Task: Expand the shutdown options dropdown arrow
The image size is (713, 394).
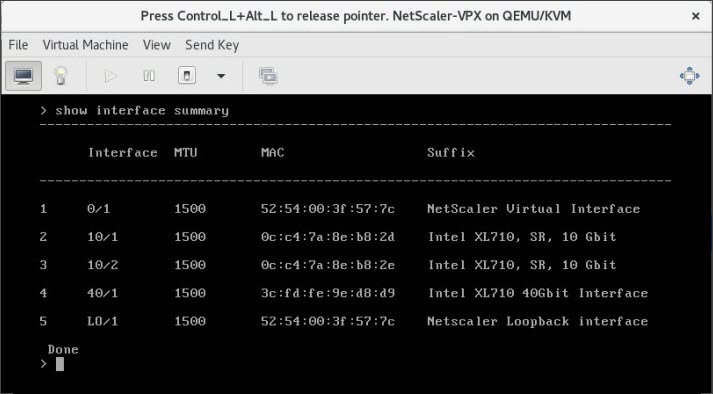Action: 221,76
